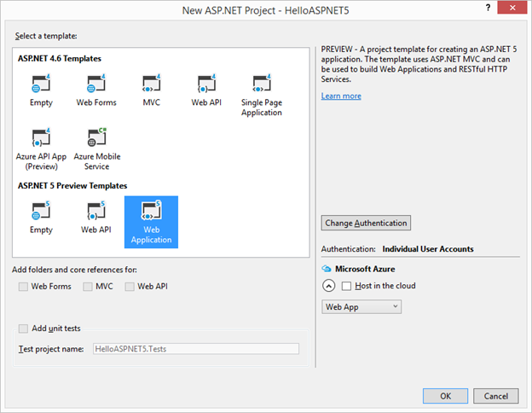Select the Single Page Application template icon

coord(262,84)
